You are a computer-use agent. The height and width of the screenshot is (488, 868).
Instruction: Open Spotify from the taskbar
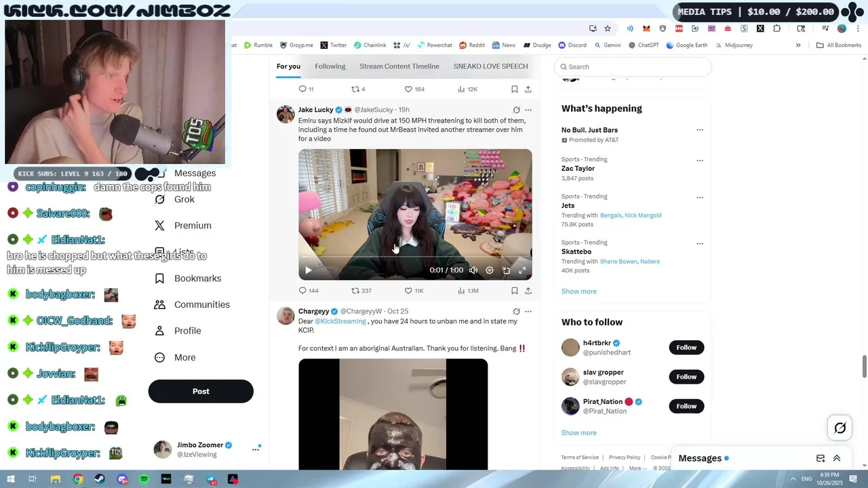[144, 479]
